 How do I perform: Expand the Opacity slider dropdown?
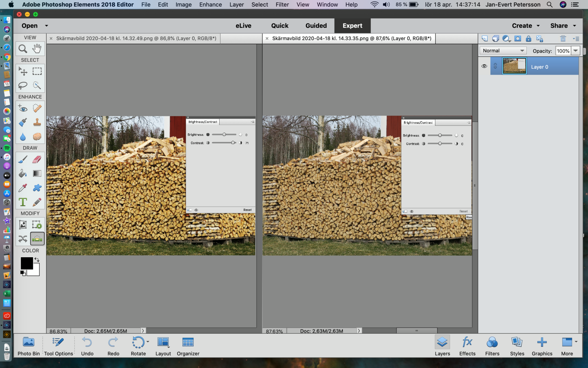tap(576, 51)
